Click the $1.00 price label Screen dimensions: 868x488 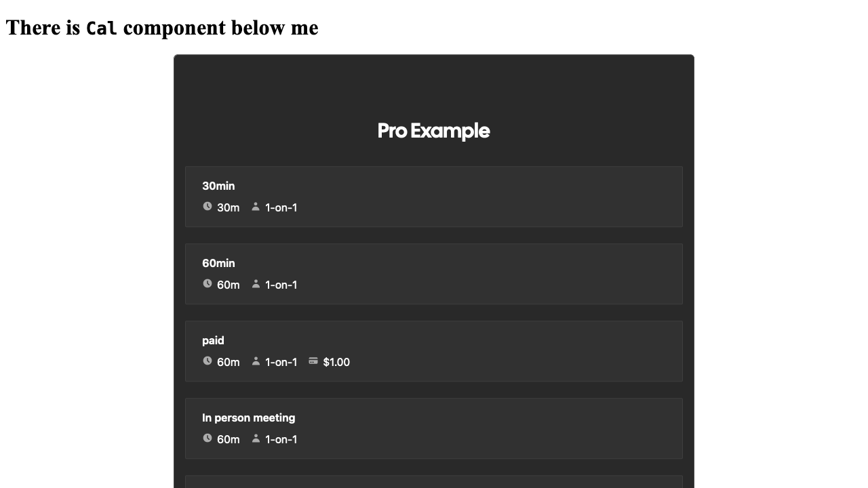(x=336, y=362)
